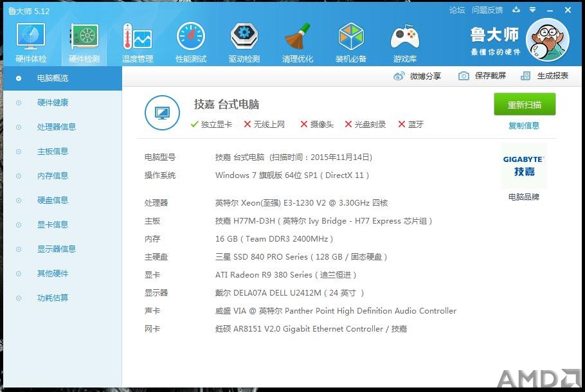585x392 pixels.
Task: Open the 驱动检测 driver detection icon
Action: (x=244, y=36)
